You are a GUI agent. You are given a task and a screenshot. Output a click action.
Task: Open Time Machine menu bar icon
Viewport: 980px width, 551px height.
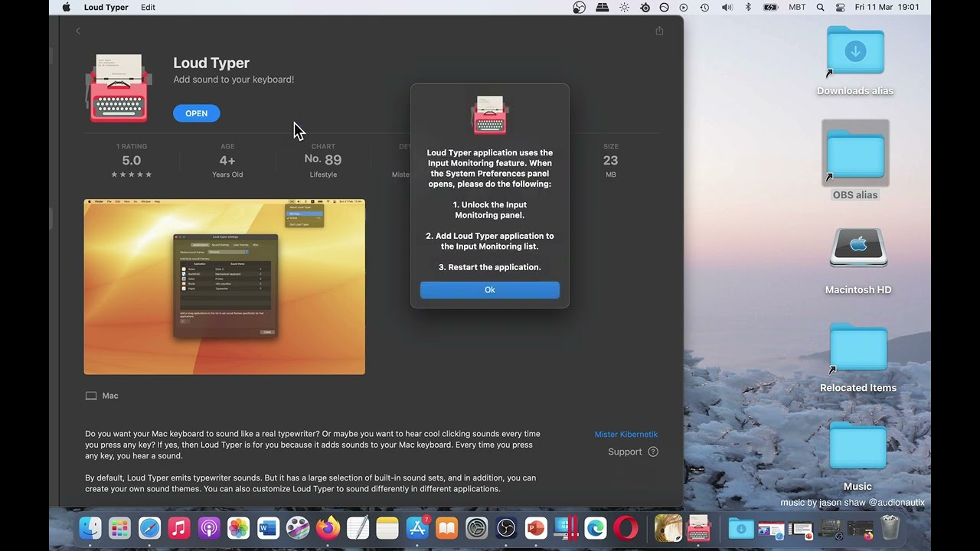704,8
